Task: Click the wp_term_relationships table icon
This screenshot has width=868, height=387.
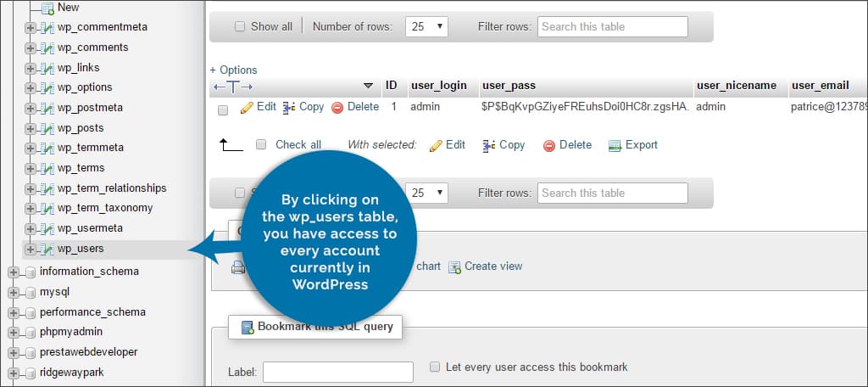Action: pos(47,188)
